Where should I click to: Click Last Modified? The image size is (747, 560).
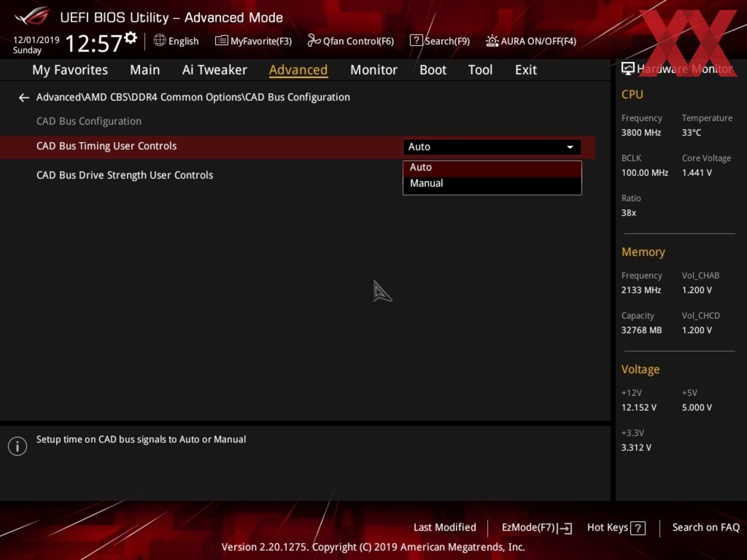pos(445,528)
